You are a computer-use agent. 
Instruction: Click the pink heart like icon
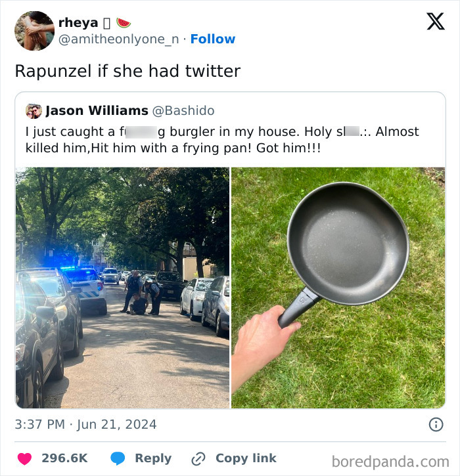coord(24,458)
